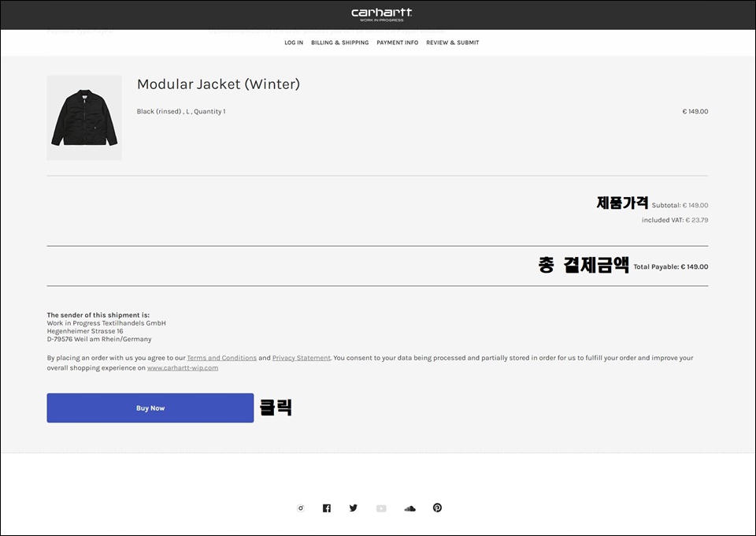Screen dimensions: 756x536
Task: Click the Total Payable: € 149.00 amount
Action: (671, 266)
